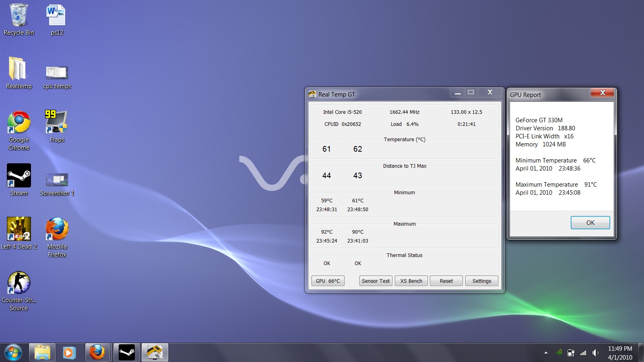Click the CPUID 0x20652 text
The width and height of the screenshot is (644, 362).
coord(343,124)
